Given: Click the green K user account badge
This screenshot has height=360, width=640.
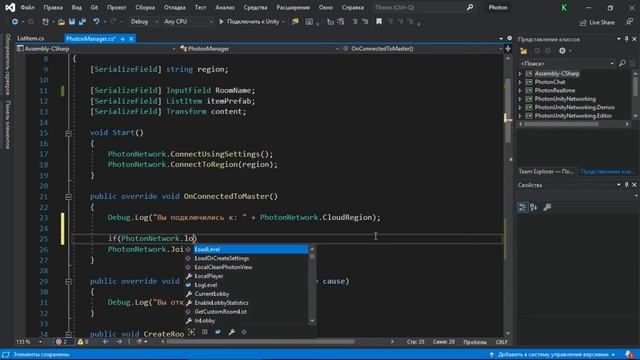Looking at the screenshot, I should click(564, 8).
